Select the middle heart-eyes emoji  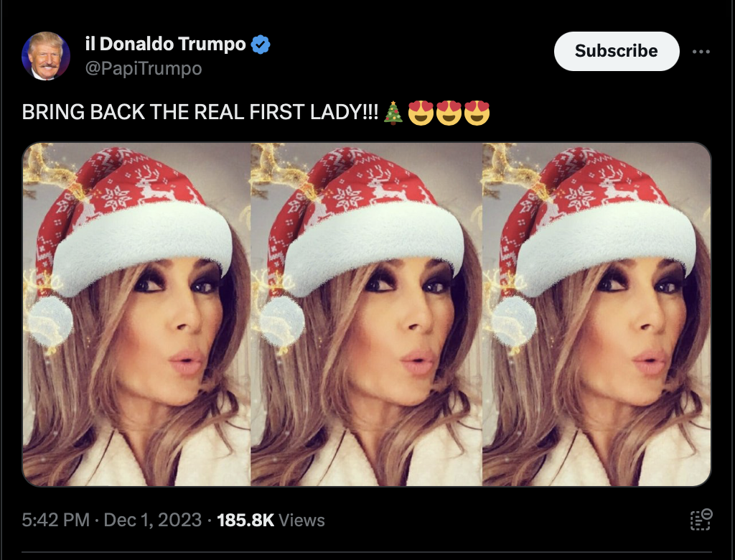[449, 113]
